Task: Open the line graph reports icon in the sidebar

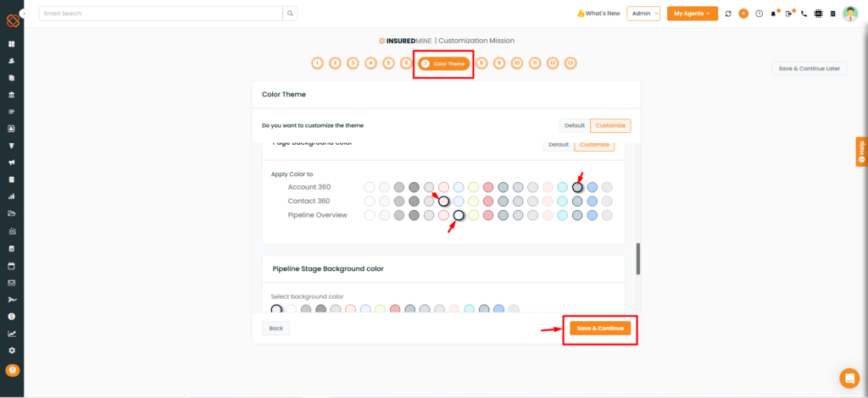Action: (12, 334)
